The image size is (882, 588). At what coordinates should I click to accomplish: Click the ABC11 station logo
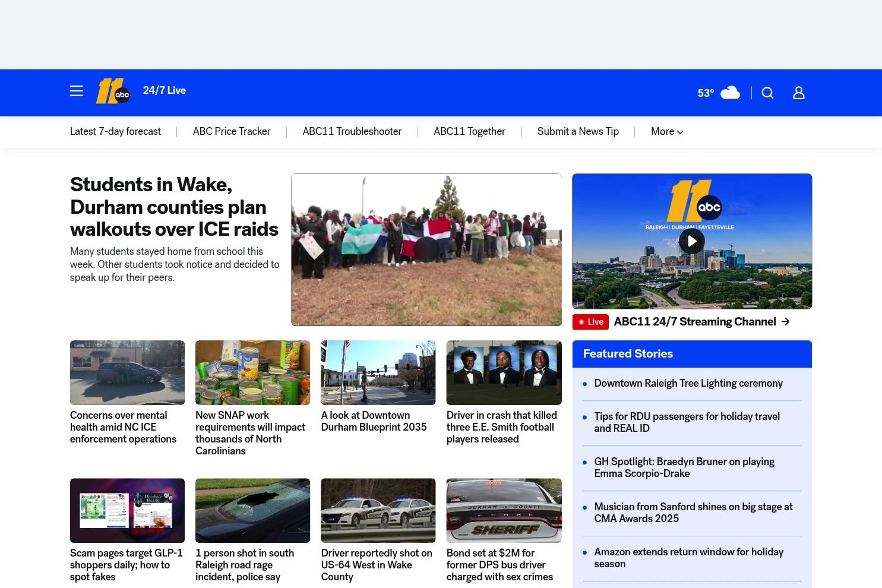click(113, 91)
